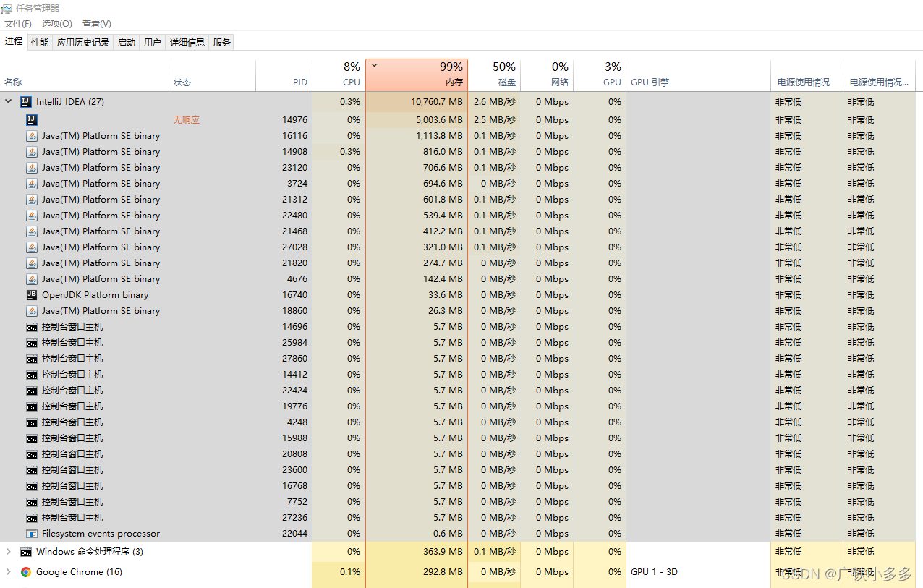
Task: Open the 选项(O) menu
Action: point(56,24)
